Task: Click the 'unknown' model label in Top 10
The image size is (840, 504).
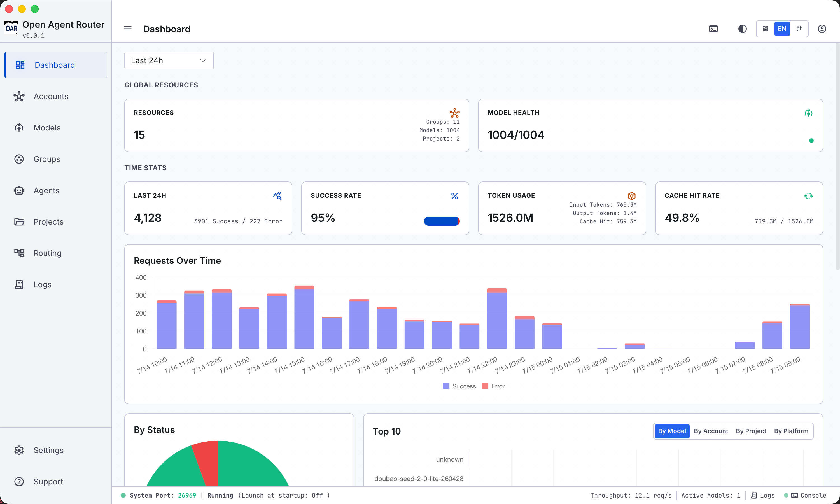Action: pos(449,459)
